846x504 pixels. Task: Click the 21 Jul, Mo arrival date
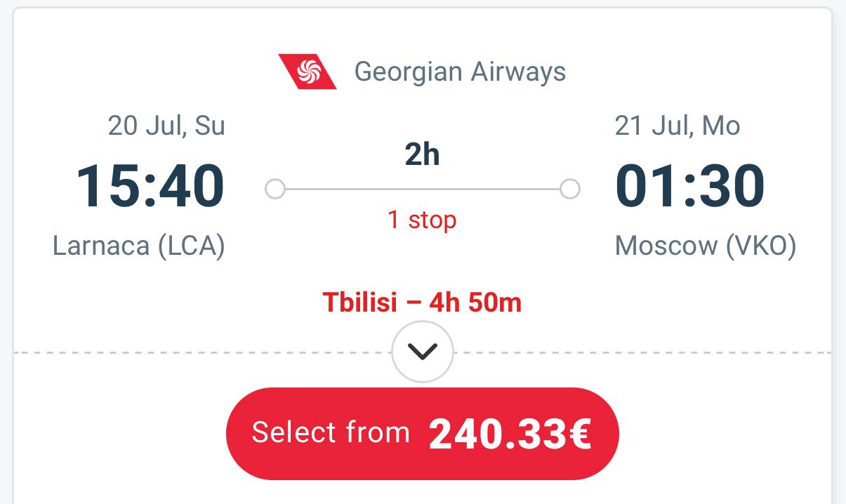tap(678, 126)
